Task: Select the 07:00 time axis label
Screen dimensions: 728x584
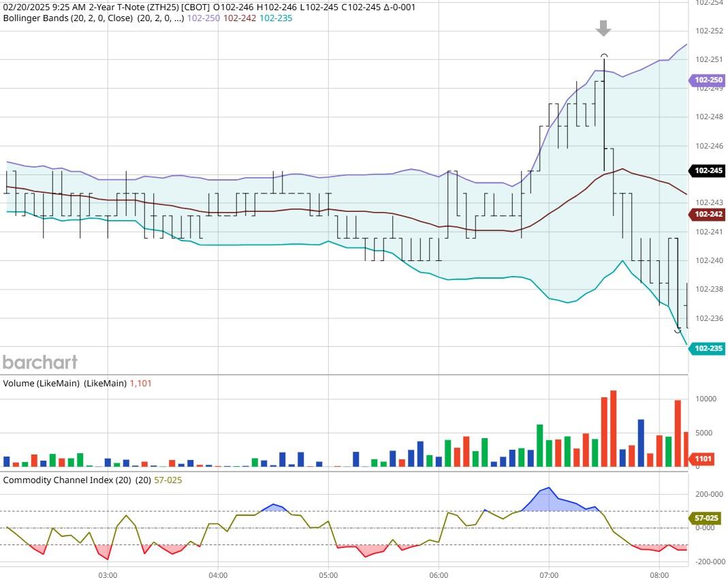Action: click(x=551, y=575)
